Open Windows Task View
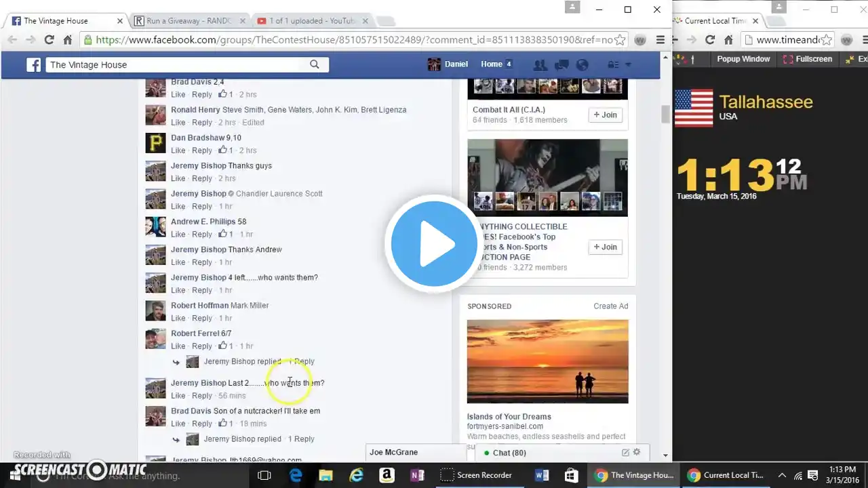The width and height of the screenshot is (868, 488). tap(264, 475)
